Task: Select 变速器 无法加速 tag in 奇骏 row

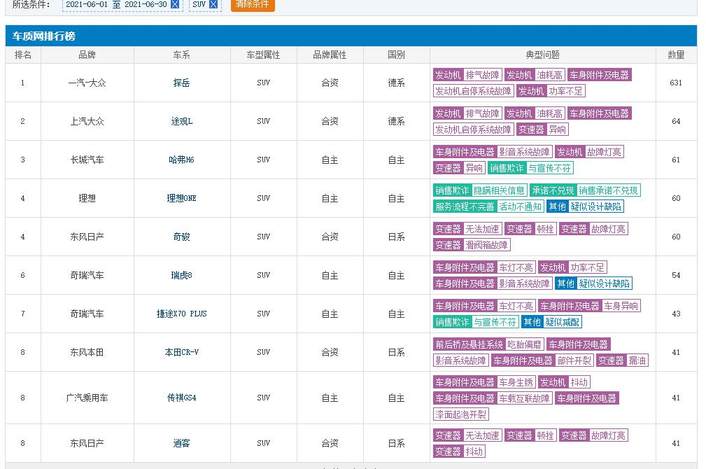Action: (x=467, y=229)
